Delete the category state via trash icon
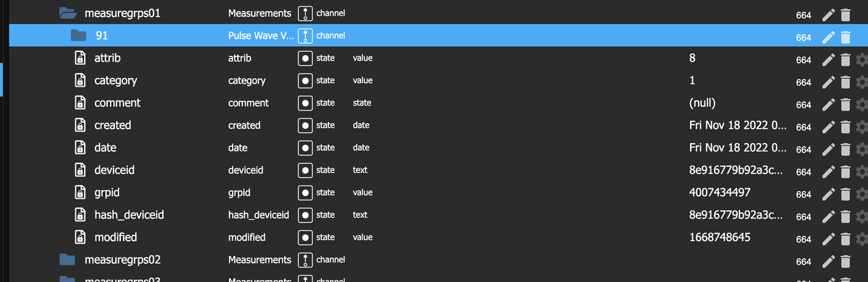Viewport: 868px width, 282px height. (845, 82)
